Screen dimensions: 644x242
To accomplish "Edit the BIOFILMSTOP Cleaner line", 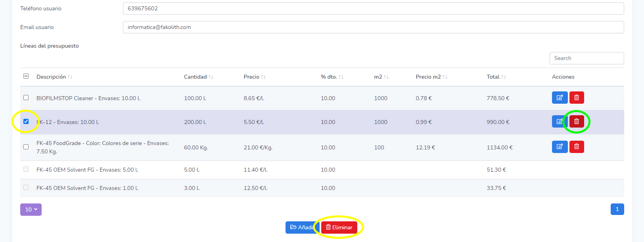I will coord(560,98).
